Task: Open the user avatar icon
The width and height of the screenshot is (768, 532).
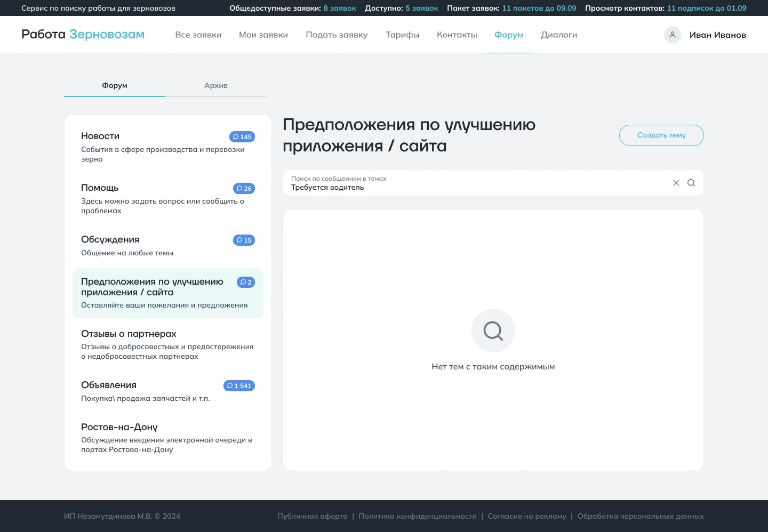Action: point(673,35)
